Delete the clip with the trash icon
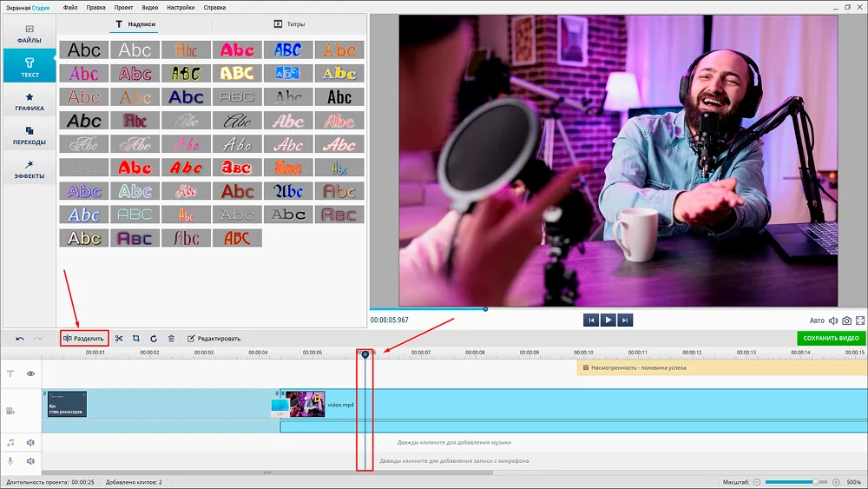The width and height of the screenshot is (868, 489). pos(171,339)
